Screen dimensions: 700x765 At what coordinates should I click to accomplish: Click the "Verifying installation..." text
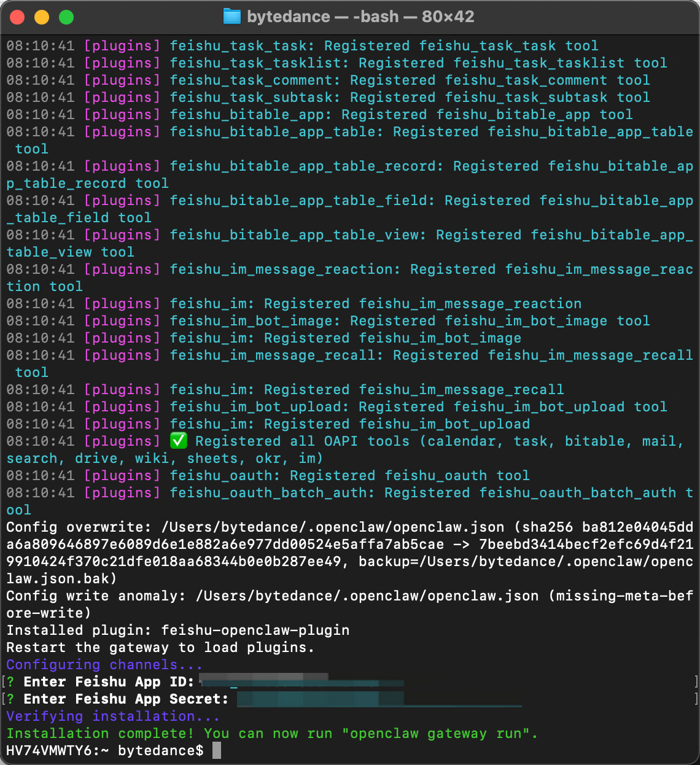point(113,716)
